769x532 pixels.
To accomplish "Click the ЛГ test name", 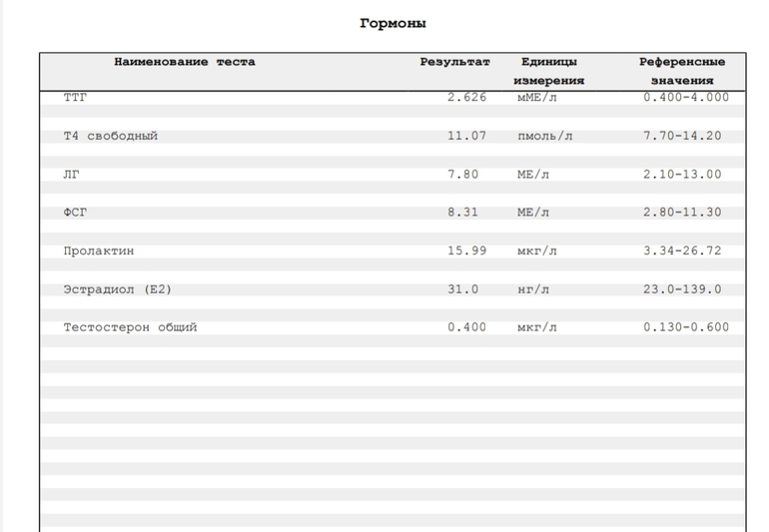I will [71, 175].
